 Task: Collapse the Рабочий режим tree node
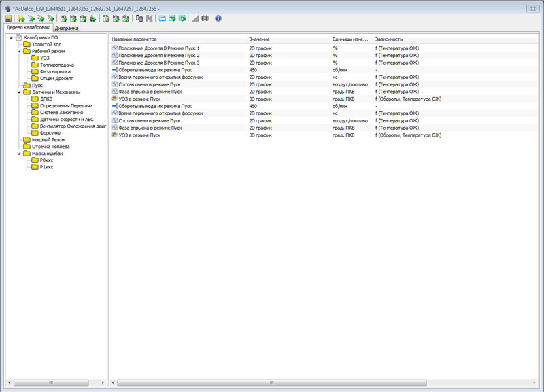point(19,51)
